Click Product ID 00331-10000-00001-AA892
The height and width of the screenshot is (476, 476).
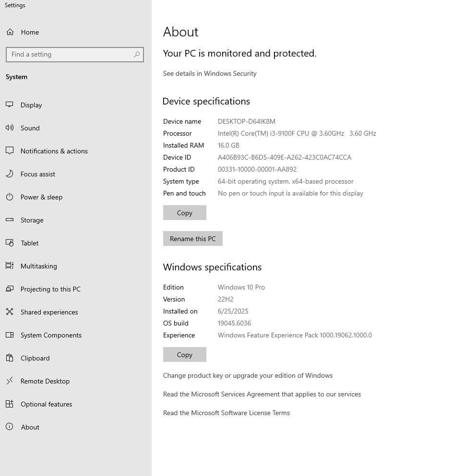click(x=257, y=169)
